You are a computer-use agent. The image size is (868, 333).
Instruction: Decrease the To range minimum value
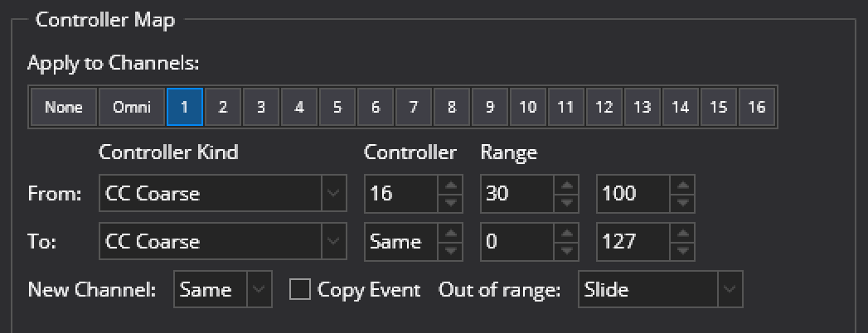(x=566, y=249)
